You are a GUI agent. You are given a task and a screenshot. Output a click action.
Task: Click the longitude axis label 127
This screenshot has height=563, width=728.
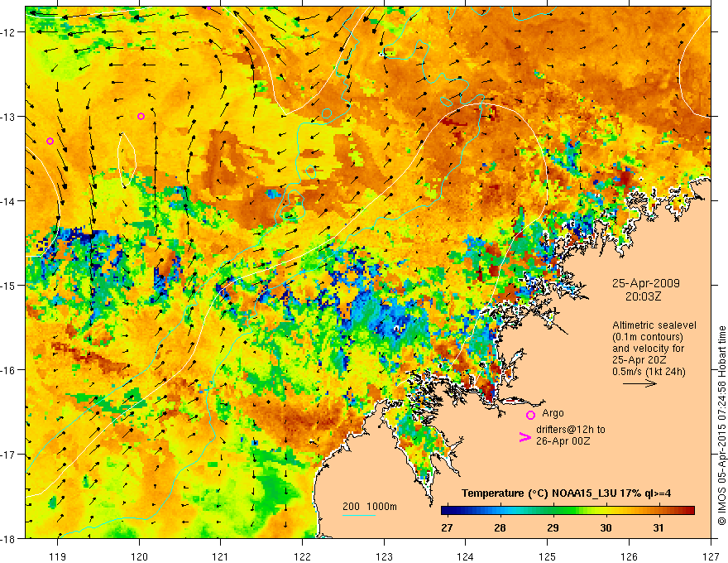(x=711, y=556)
